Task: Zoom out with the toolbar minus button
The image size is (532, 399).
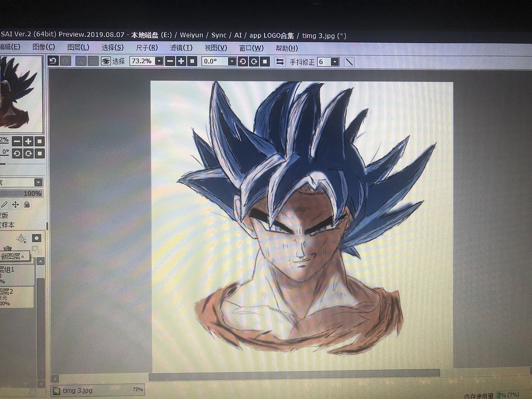Action: [170, 61]
